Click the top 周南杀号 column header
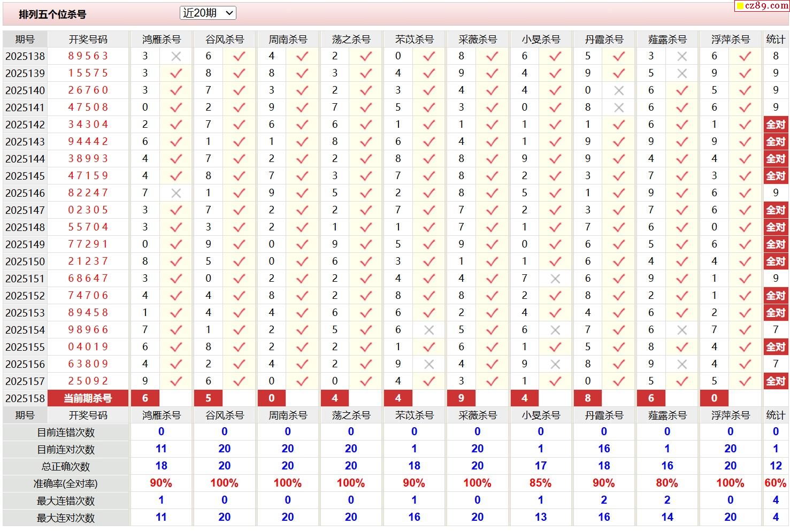Screen dimensions: 790x532 click(288, 40)
